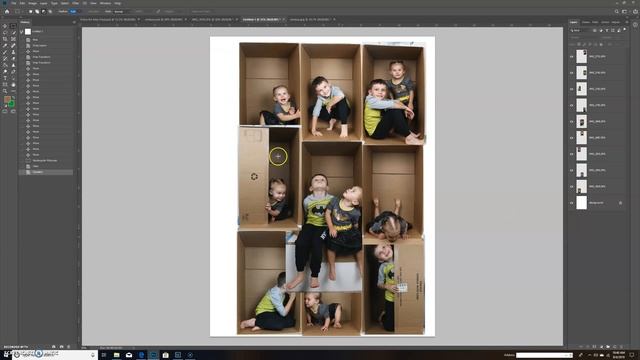Open the Filter menu

(76, 3)
